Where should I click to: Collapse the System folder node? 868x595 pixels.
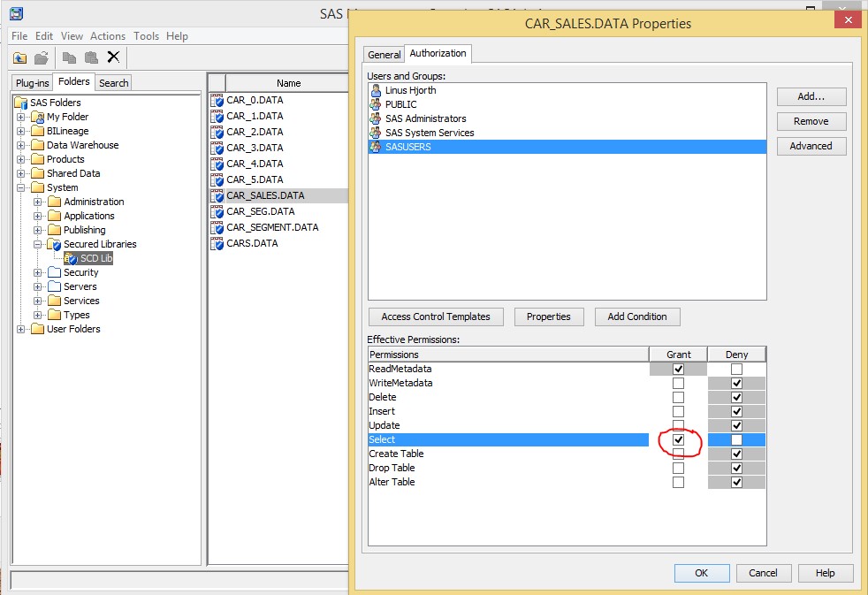point(21,187)
